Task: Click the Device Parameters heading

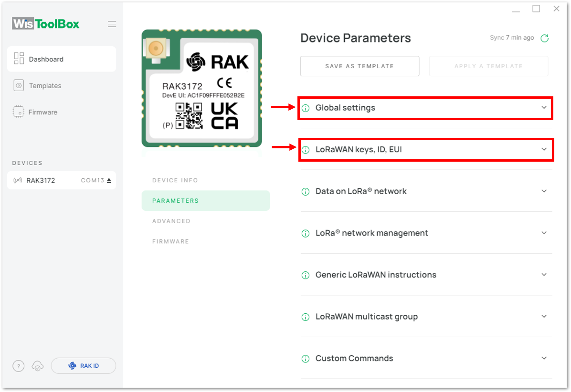Action: pos(355,38)
